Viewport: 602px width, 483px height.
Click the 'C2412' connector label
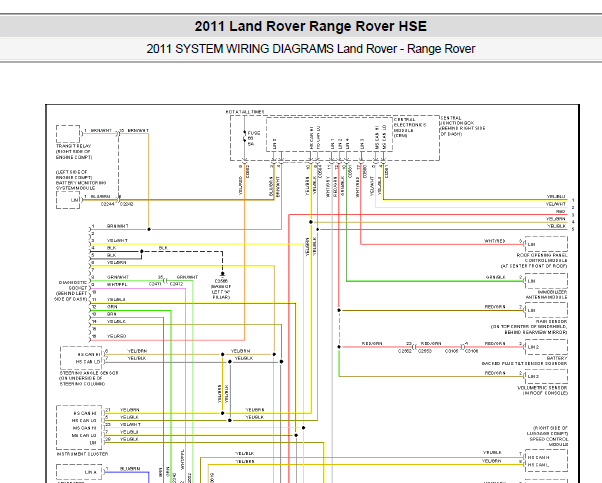(x=176, y=284)
